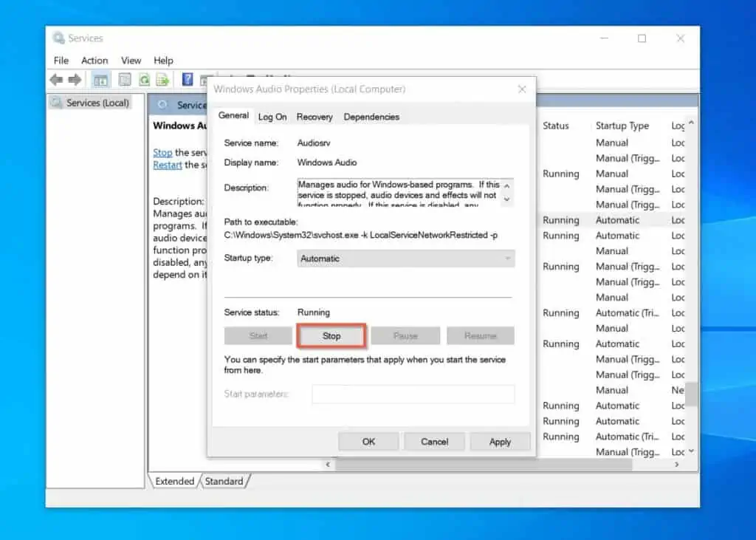Click the Description box scroll-up arrow

point(506,186)
